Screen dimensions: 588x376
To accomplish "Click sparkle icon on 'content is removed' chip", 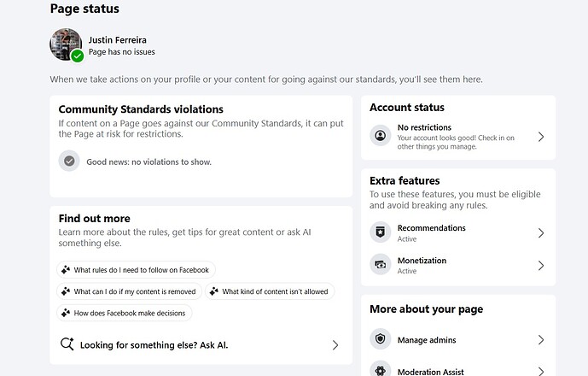I will pos(66,291).
